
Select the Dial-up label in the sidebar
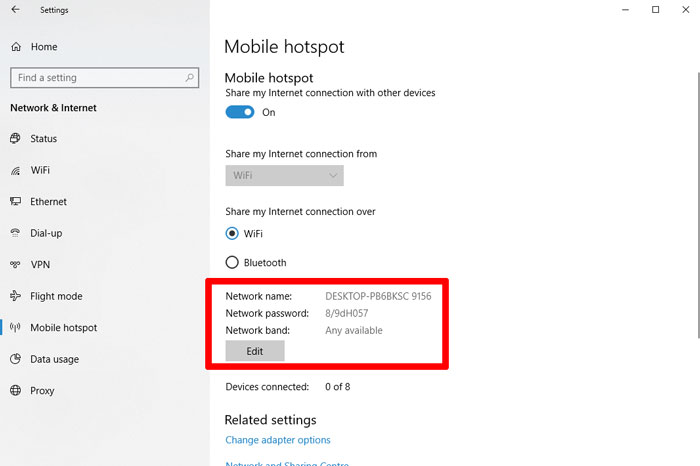[x=46, y=233]
